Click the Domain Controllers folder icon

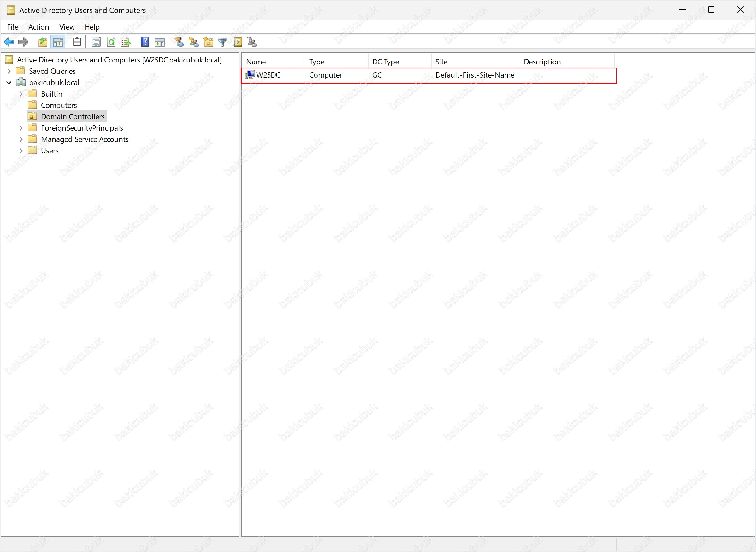click(x=32, y=116)
